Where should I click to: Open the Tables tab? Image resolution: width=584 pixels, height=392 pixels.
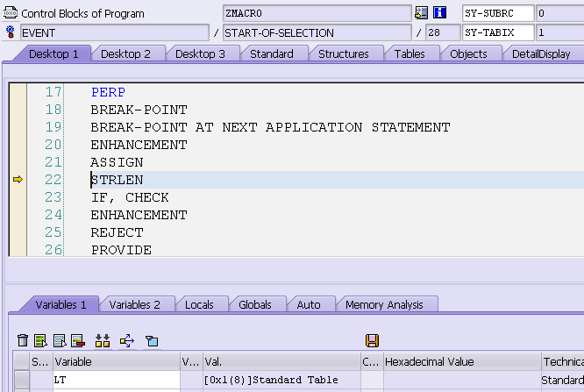coord(410,54)
